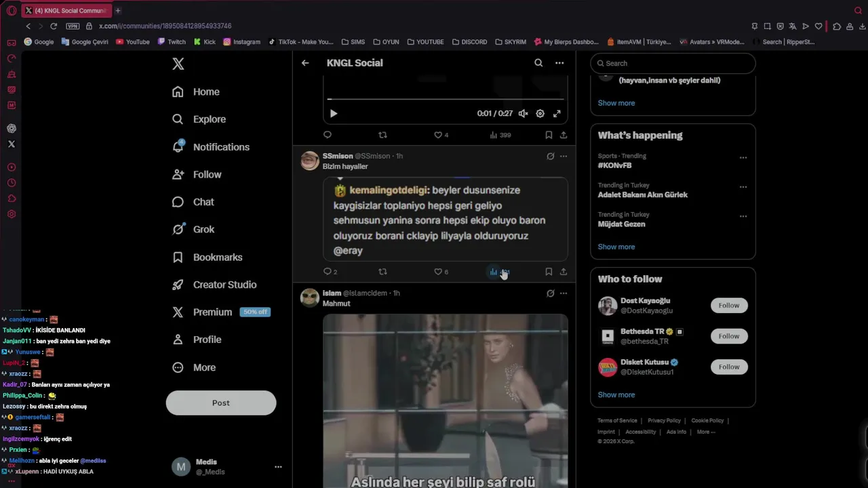
Task: Follow Disket Kutusu
Action: pyautogui.click(x=729, y=367)
